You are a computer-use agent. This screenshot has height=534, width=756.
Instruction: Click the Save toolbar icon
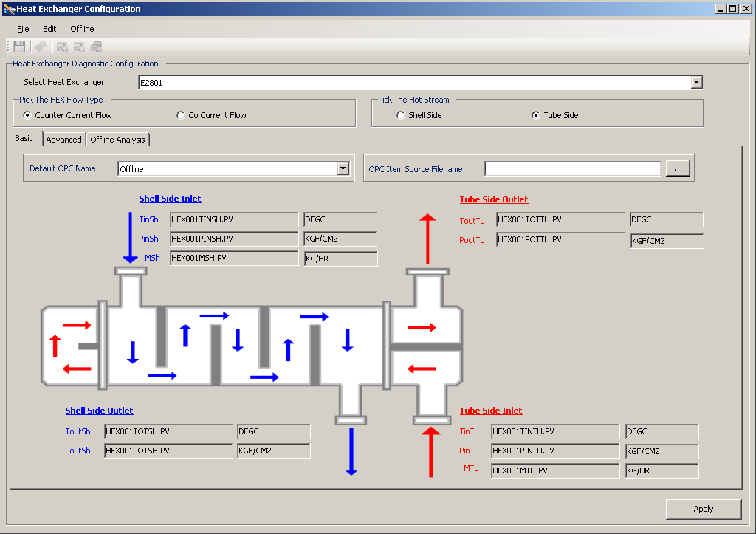point(19,46)
